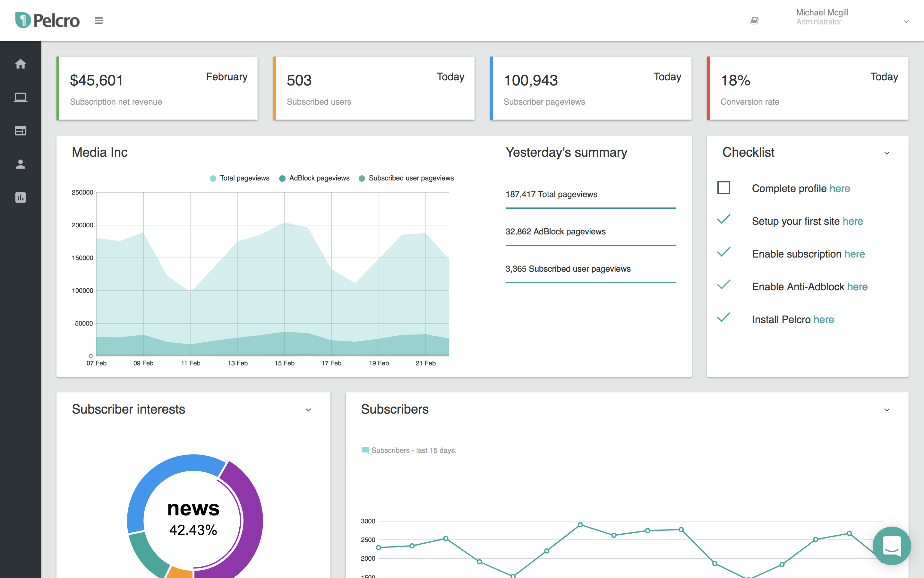Click the '11 Feb' axis label
This screenshot has width=924, height=578.
coord(191,363)
